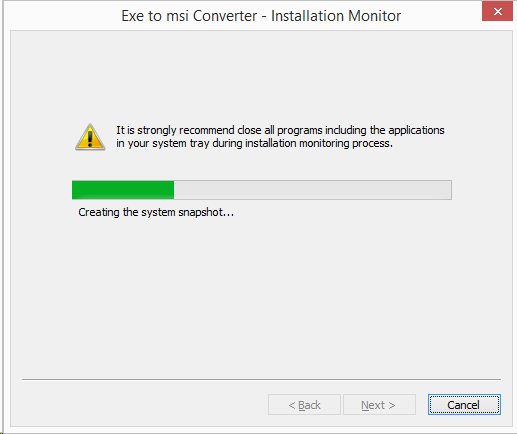
Task: Click the words 'Installation Monitor' in title bar
Action: point(336,16)
